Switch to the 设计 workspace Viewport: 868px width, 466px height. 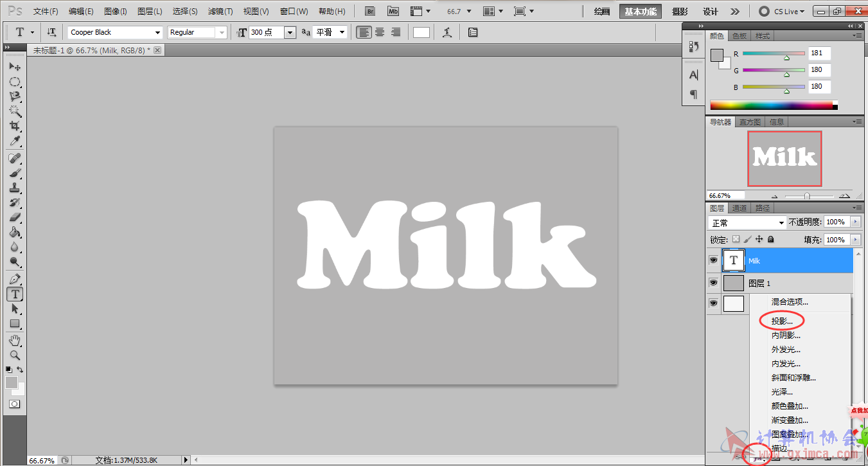pyautogui.click(x=711, y=12)
